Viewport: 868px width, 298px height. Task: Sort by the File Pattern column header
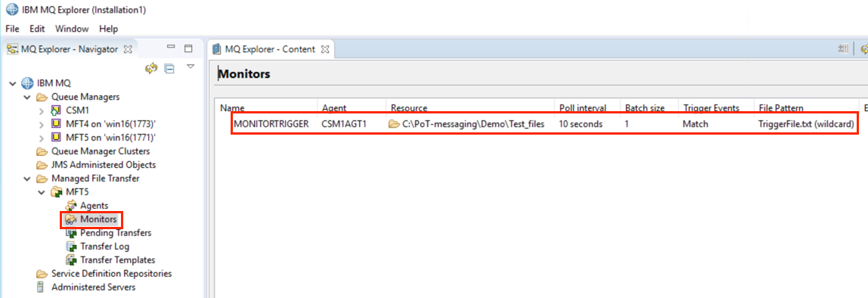[x=805, y=108]
